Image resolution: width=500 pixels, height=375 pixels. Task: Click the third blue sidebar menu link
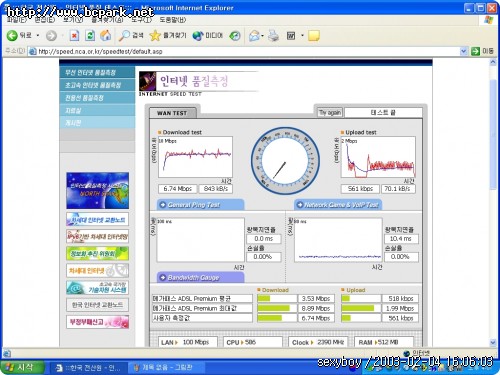click(97, 98)
